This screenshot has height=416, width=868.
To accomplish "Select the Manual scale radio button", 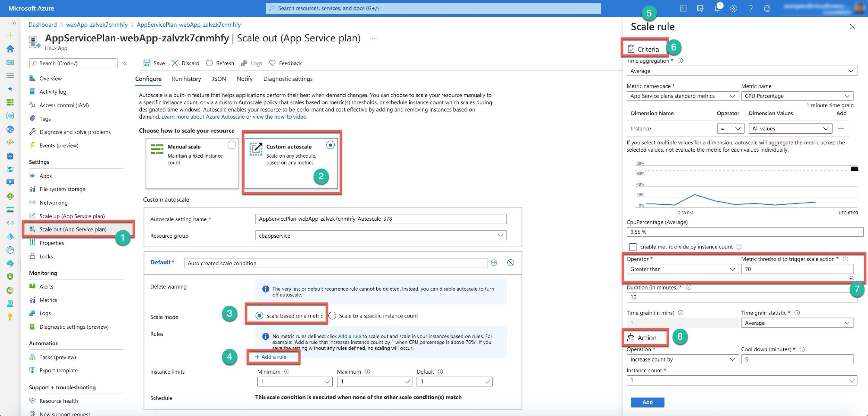I will click(232, 145).
